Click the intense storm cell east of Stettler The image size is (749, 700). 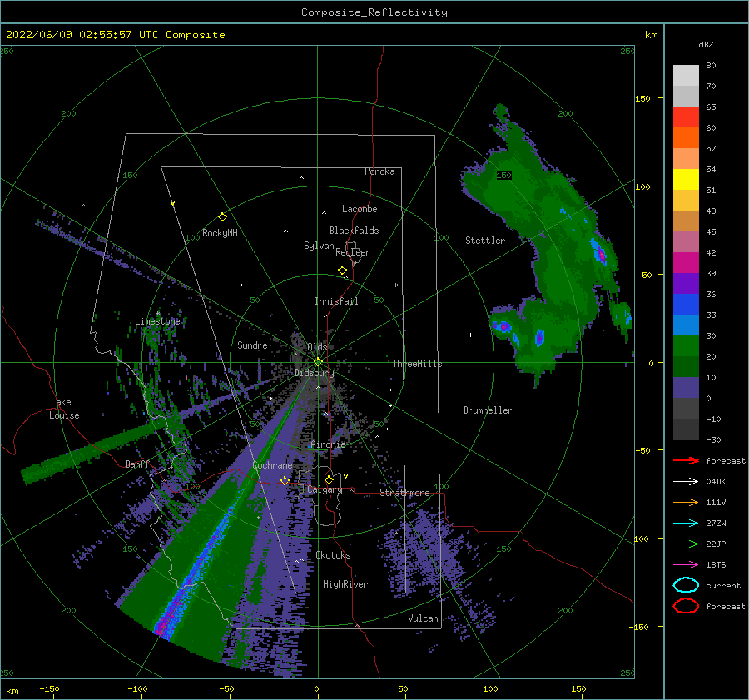pyautogui.click(x=601, y=254)
